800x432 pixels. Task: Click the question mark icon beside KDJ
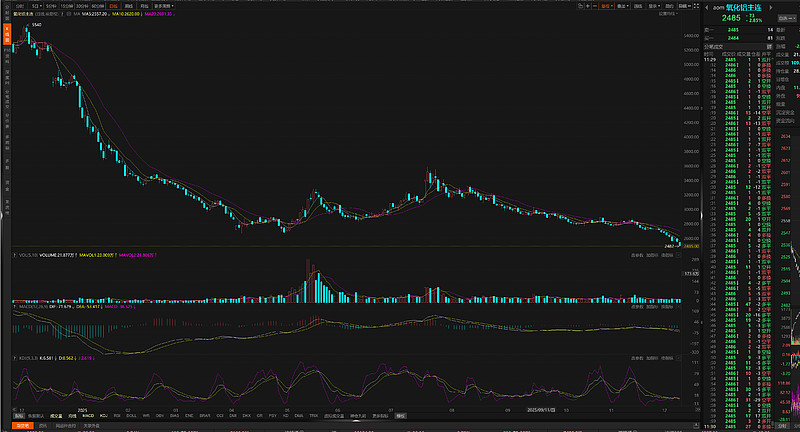(x=14, y=358)
